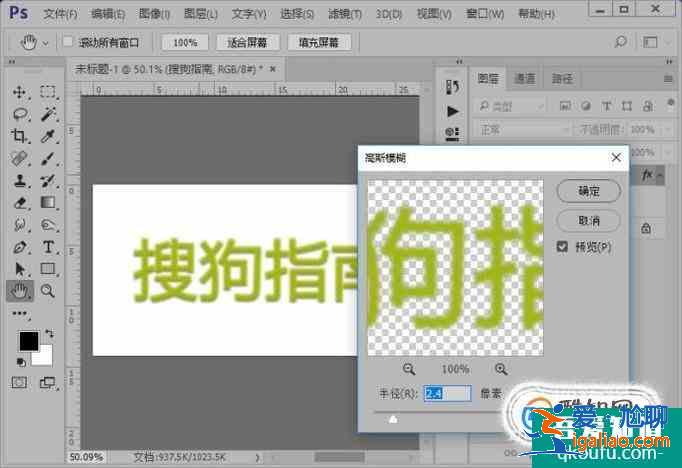Select the Path Selection tool
Image resolution: width=682 pixels, height=468 pixels.
pyautogui.click(x=20, y=269)
